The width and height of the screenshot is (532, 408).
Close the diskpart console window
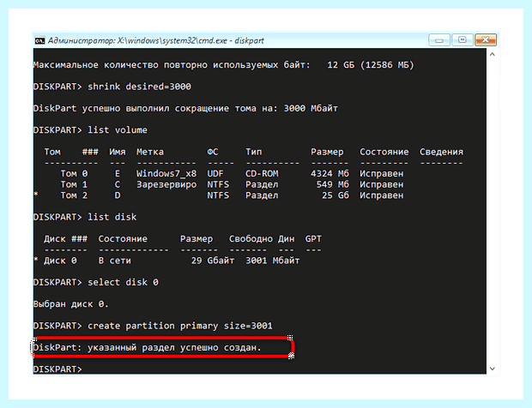click(x=486, y=40)
